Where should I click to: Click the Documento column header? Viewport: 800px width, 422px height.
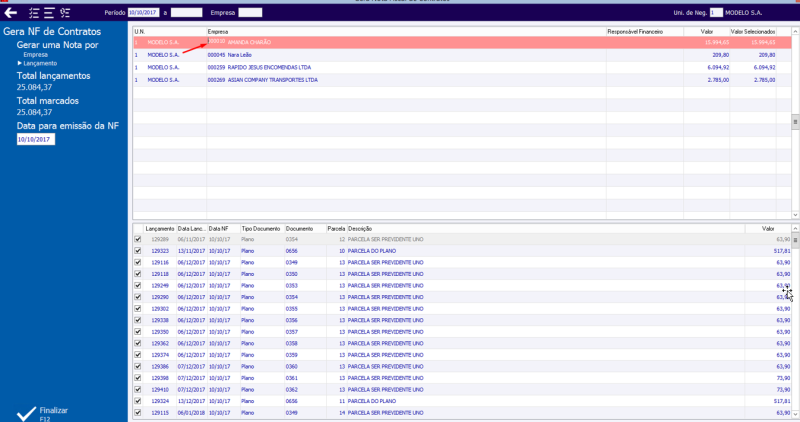click(x=305, y=229)
